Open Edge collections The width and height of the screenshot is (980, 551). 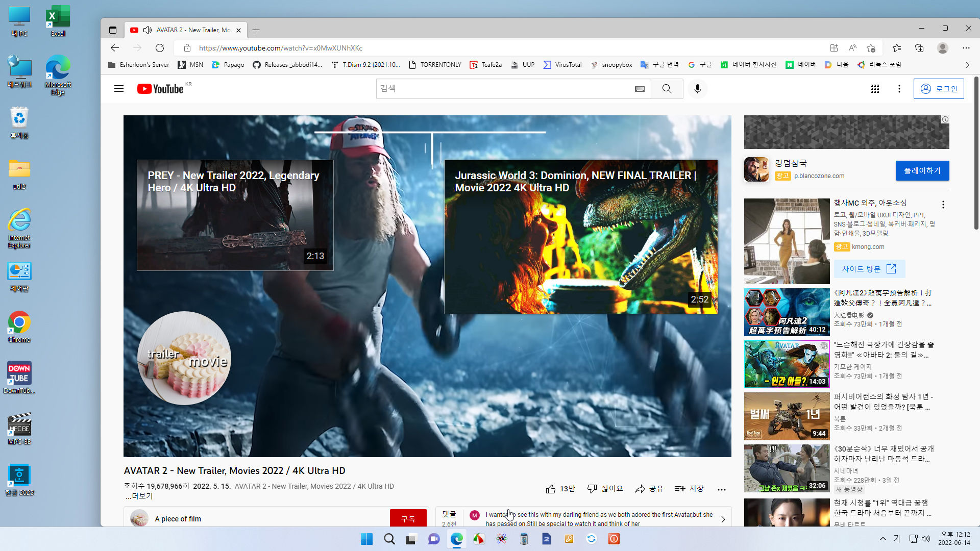click(919, 48)
